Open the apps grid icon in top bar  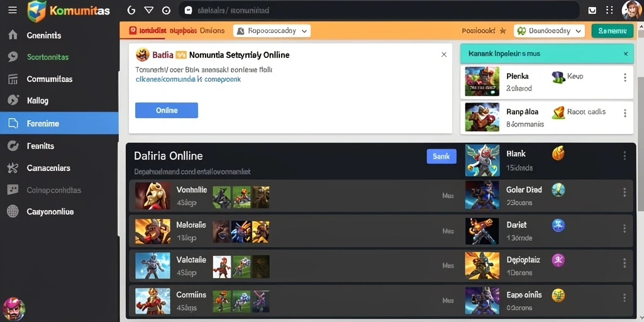(609, 10)
